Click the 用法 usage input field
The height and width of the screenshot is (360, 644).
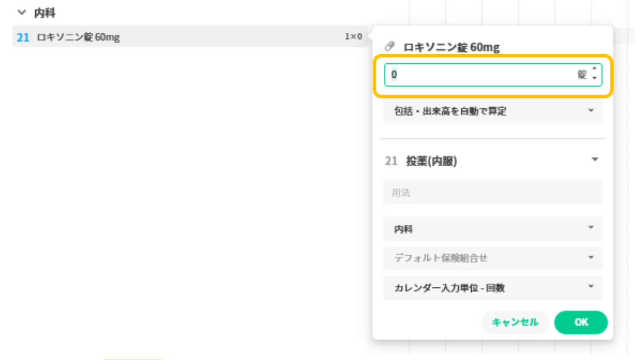(x=492, y=193)
